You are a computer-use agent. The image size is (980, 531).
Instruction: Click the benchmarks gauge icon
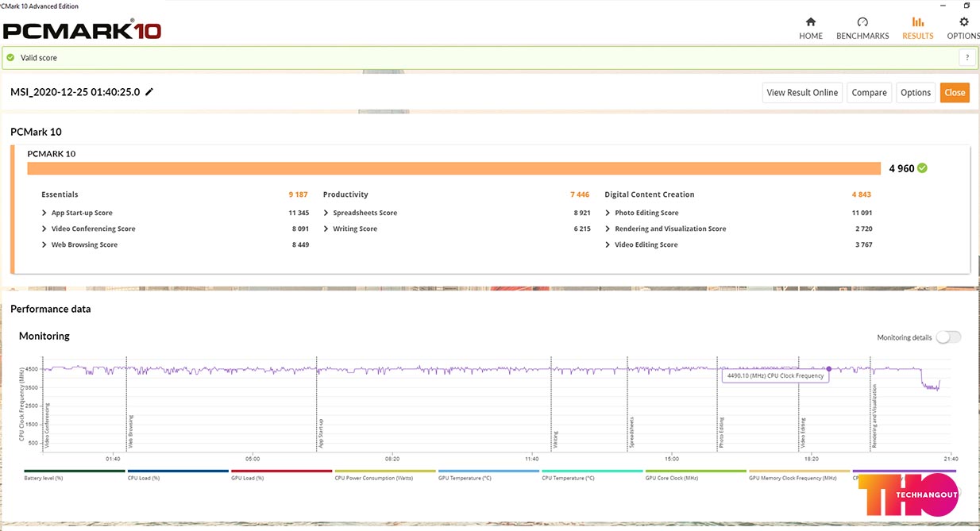click(862, 22)
